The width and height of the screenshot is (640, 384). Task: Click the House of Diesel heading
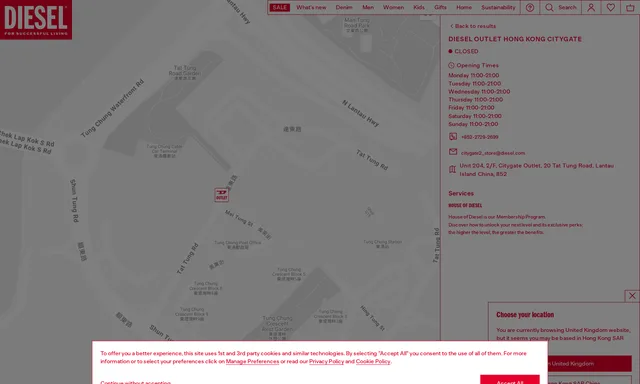point(465,206)
